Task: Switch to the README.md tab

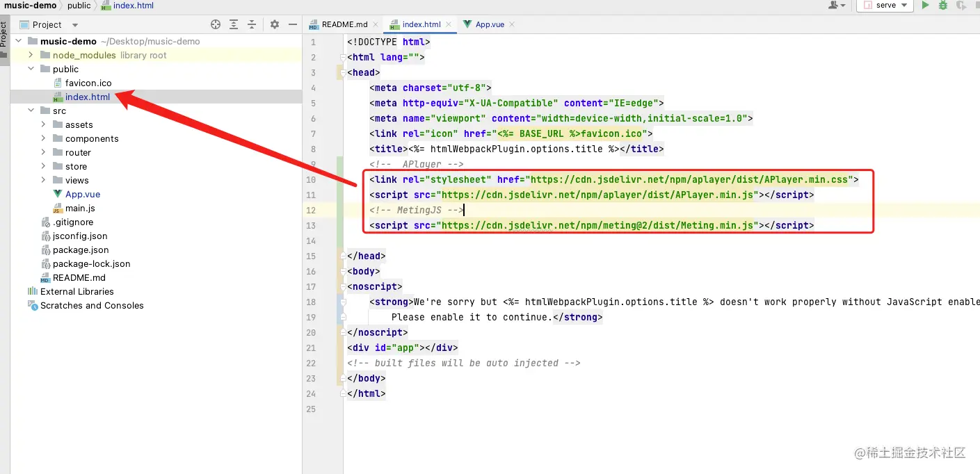Action: pyautogui.click(x=344, y=24)
